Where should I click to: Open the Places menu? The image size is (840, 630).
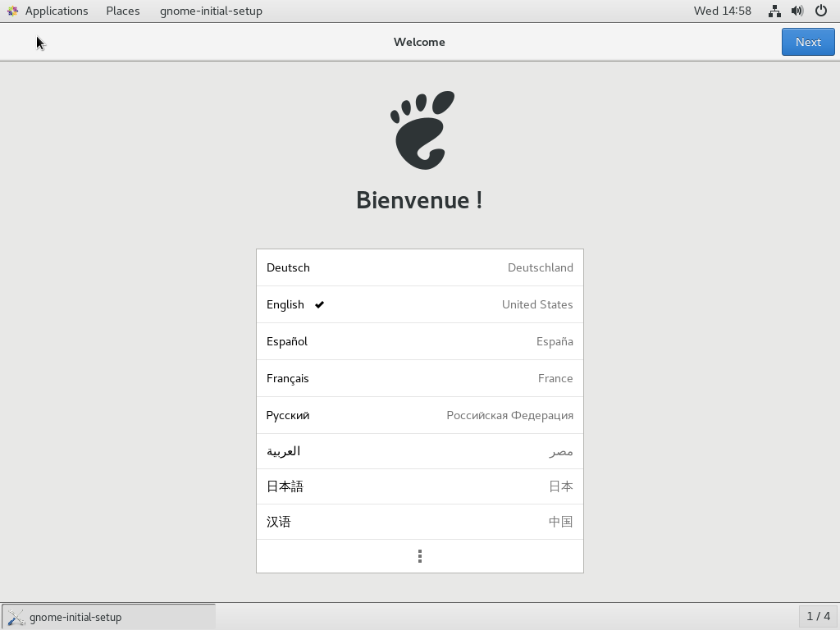tap(123, 11)
